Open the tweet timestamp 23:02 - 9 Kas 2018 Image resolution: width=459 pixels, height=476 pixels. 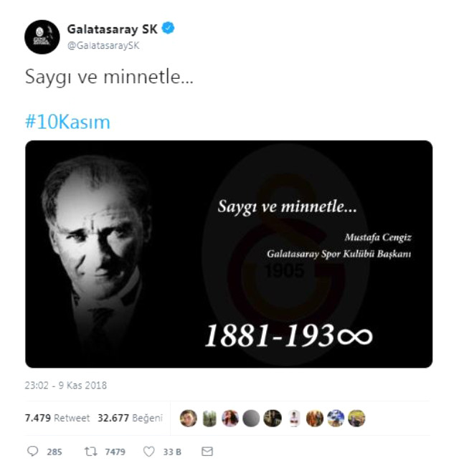click(x=65, y=385)
